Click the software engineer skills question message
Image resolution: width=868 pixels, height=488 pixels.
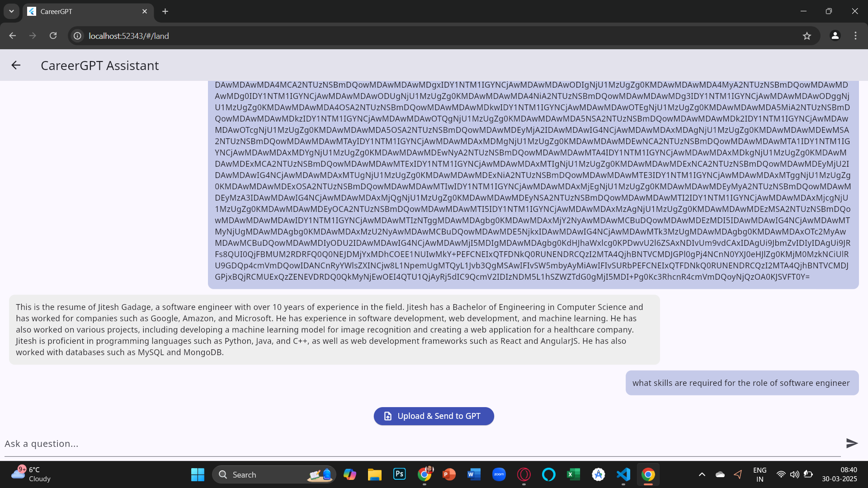pos(741,383)
